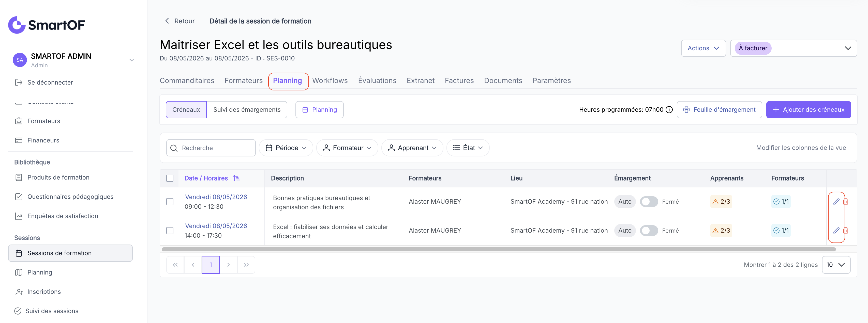The height and width of the screenshot is (323, 868).
Task: Check the select-all checkbox in table header
Action: [x=170, y=178]
